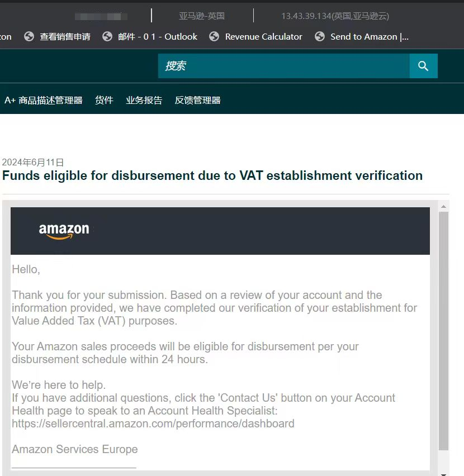464x476 pixels.
Task: Click globe icon beside 查看销售申请 bookmark
Action: [29, 36]
